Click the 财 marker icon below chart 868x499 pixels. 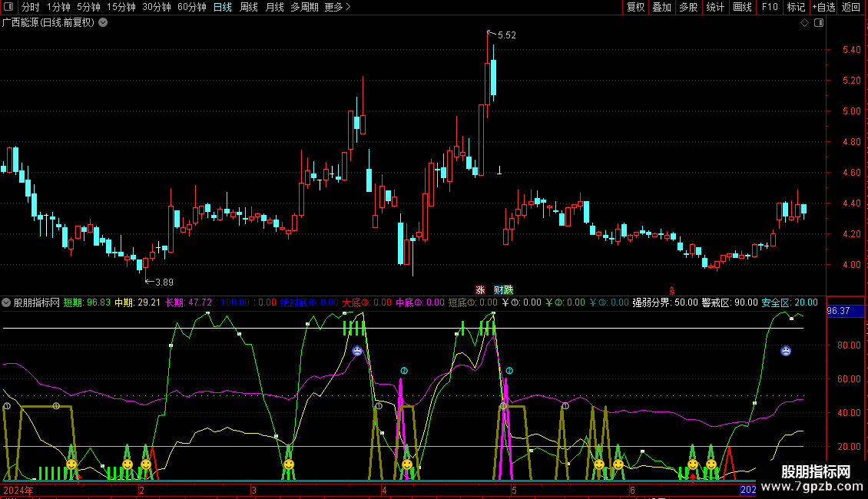pos(499,290)
